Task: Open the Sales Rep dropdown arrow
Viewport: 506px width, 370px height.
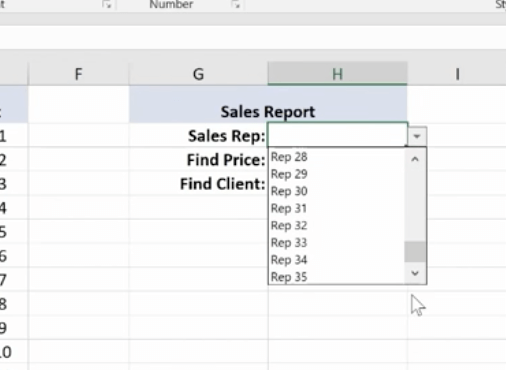Action: click(417, 136)
